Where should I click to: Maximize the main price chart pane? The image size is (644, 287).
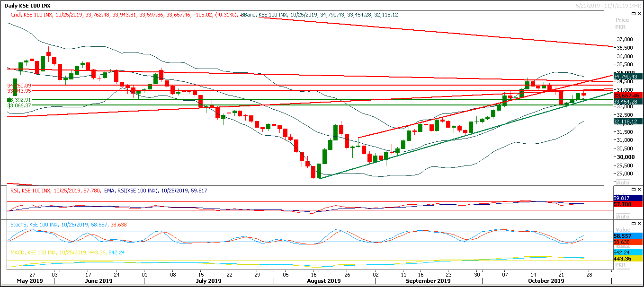tap(634, 14)
